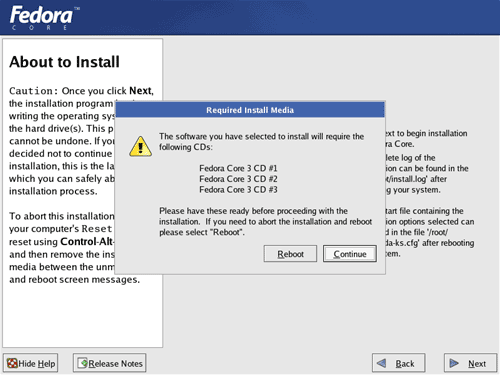Click the Required Install Media title bar
Image resolution: width=500 pixels, height=375 pixels.
pos(250,110)
